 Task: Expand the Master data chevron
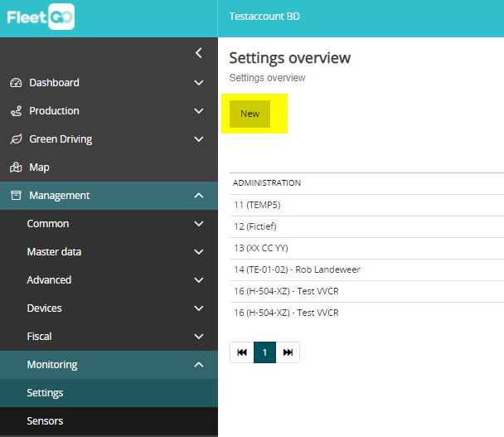tap(199, 252)
